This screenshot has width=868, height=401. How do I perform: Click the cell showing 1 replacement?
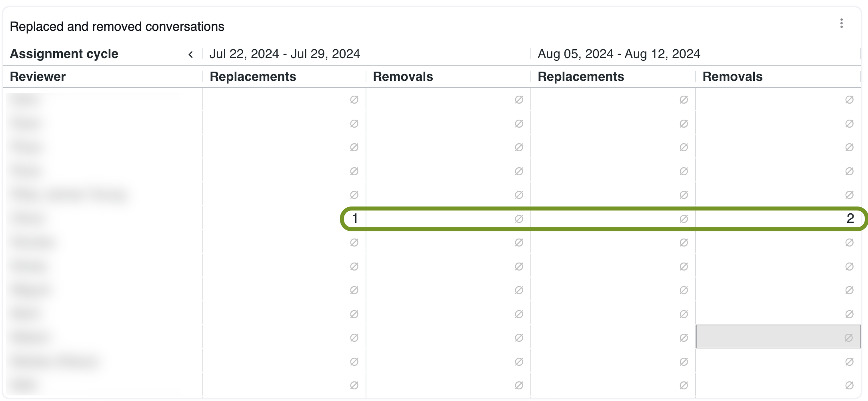(354, 219)
